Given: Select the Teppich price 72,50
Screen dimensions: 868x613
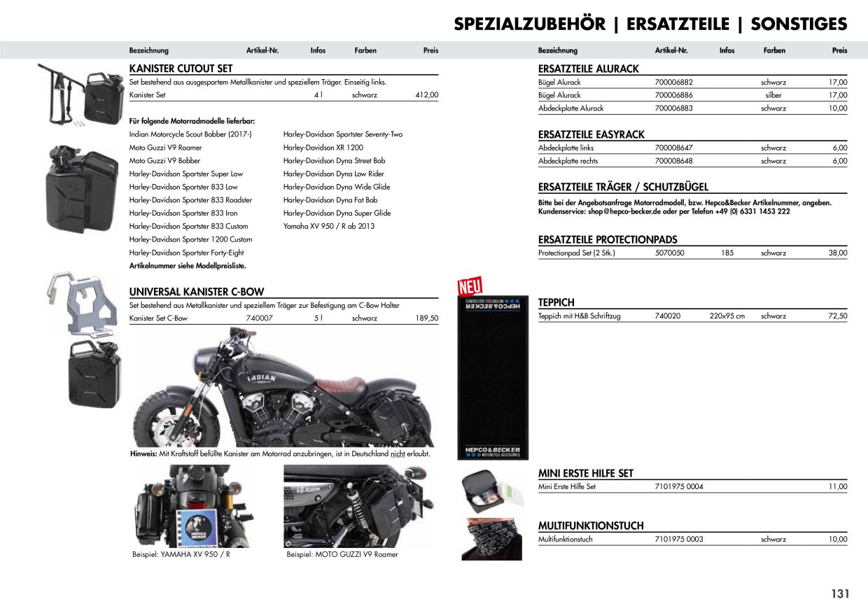Looking at the screenshot, I should click(838, 316).
